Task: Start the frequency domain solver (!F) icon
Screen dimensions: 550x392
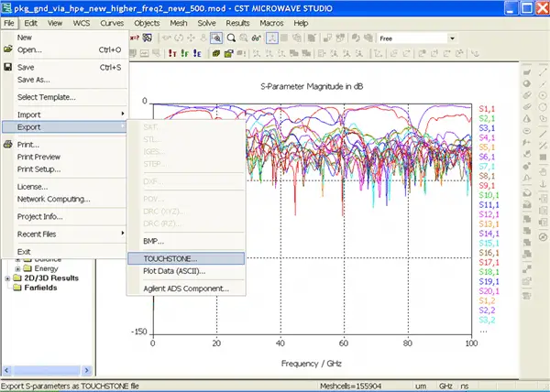Action: 184,54
